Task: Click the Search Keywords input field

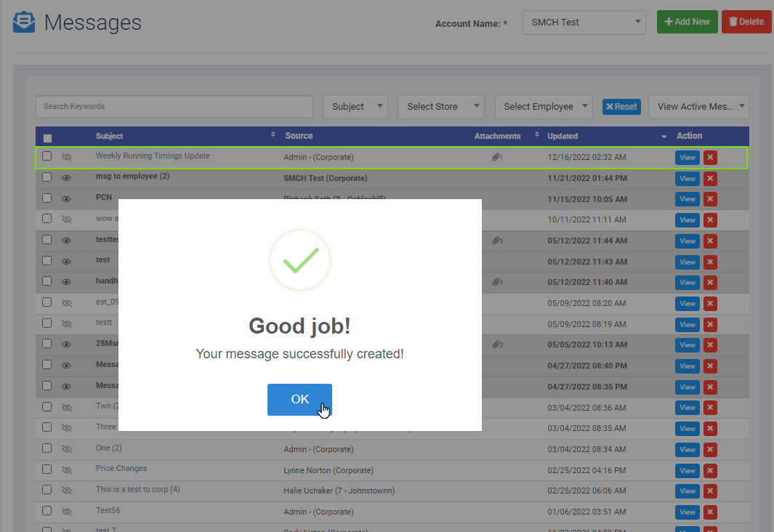Action: pyautogui.click(x=174, y=107)
